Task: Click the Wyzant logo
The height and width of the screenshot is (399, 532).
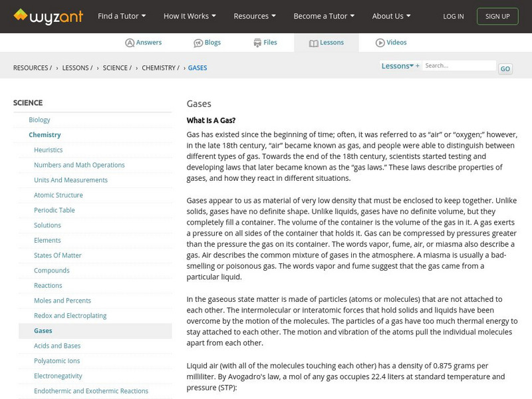Action: coord(48,15)
